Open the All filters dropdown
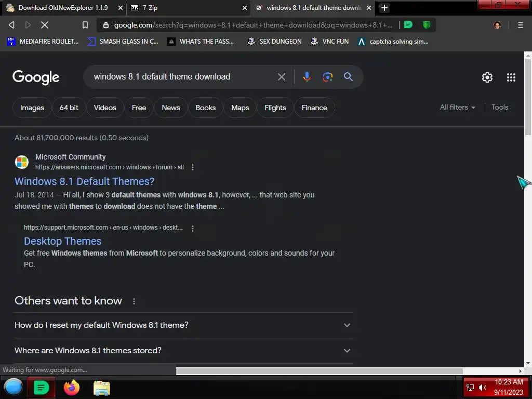The width and height of the screenshot is (532, 399). pos(457,107)
